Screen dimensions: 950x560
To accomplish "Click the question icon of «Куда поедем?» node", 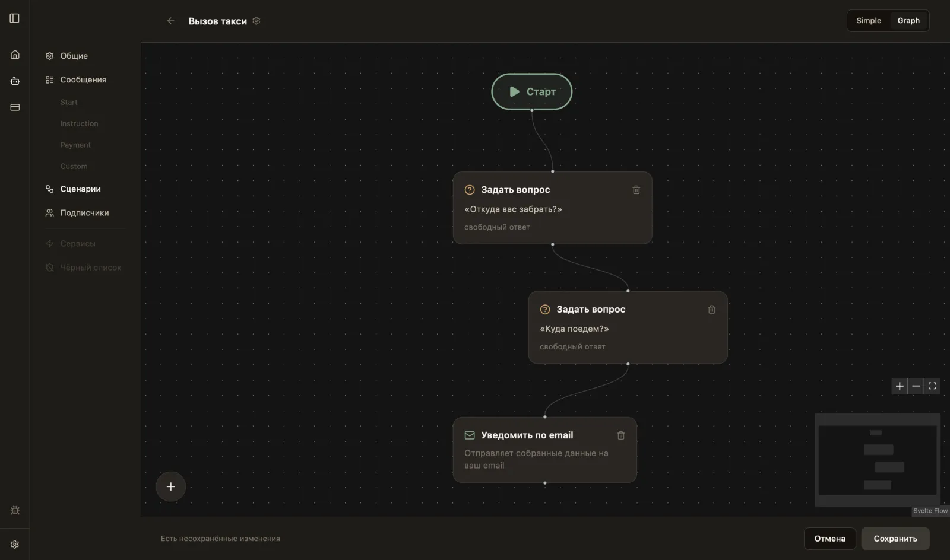I will click(545, 310).
